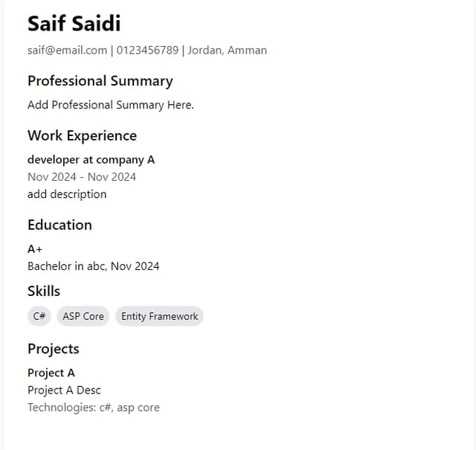This screenshot has height=450, width=476.
Task: Click the Bachelor in abc, Nov 2024 line
Action: coord(93,266)
